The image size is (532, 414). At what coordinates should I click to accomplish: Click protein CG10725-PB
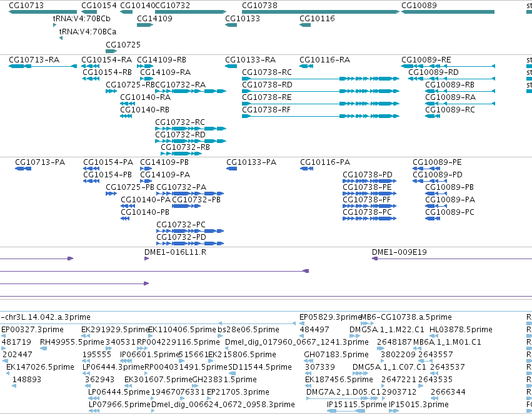pyautogui.click(x=130, y=187)
